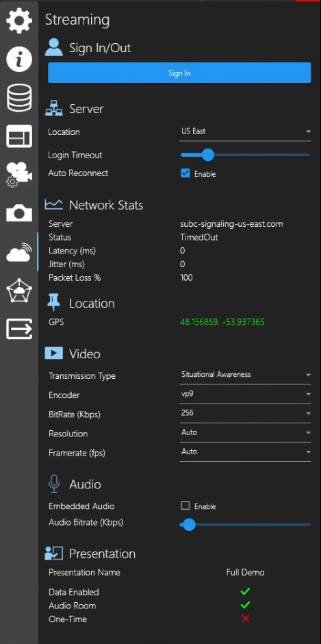Image resolution: width=321 pixels, height=644 pixels.
Task: Click the Audio Bitrate slider handle
Action: click(188, 524)
